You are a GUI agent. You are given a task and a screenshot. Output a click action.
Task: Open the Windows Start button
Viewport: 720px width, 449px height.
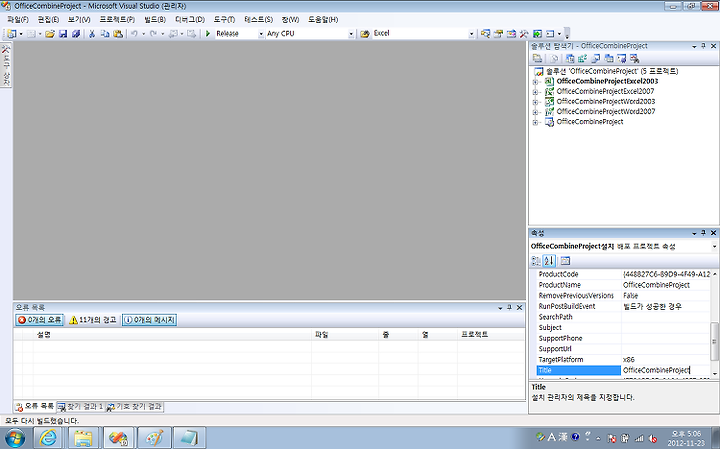15,438
